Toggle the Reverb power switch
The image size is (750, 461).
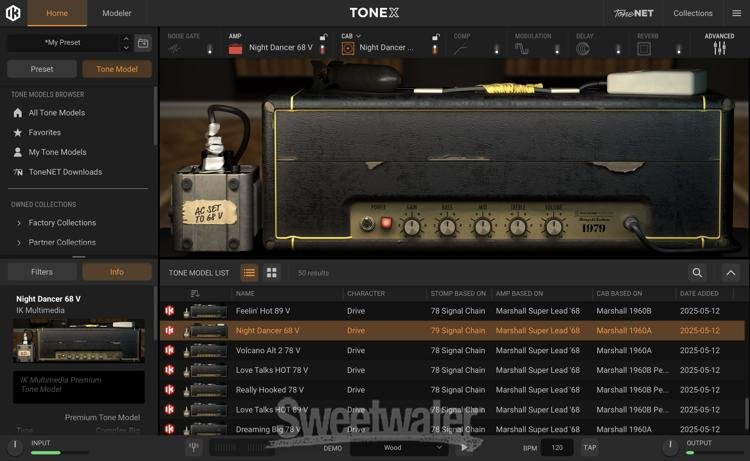[x=679, y=49]
